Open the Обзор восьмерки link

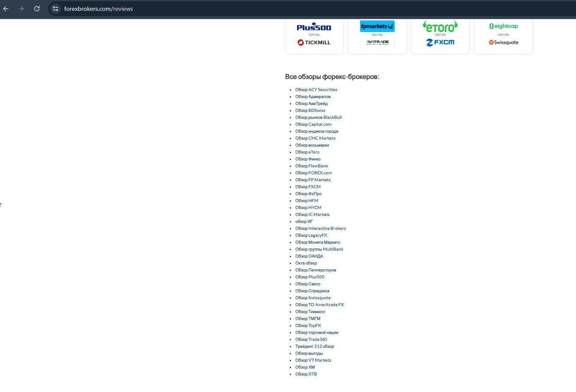312,145
